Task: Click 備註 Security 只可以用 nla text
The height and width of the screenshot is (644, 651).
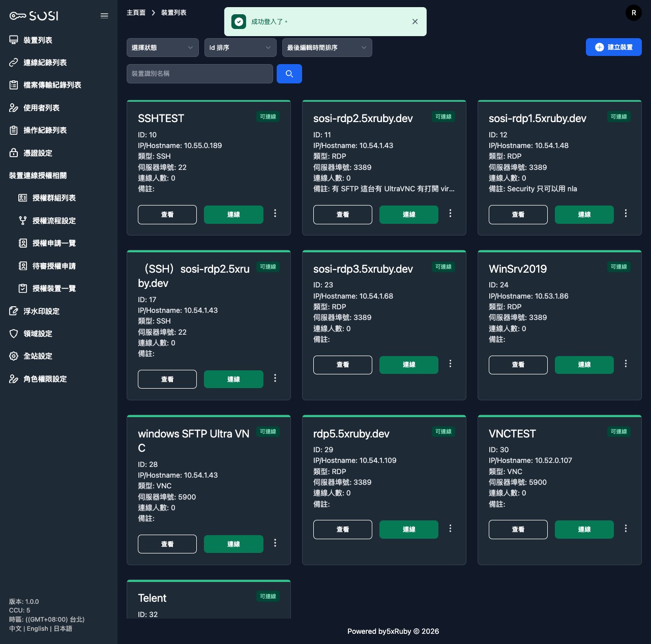Action: coord(533,189)
